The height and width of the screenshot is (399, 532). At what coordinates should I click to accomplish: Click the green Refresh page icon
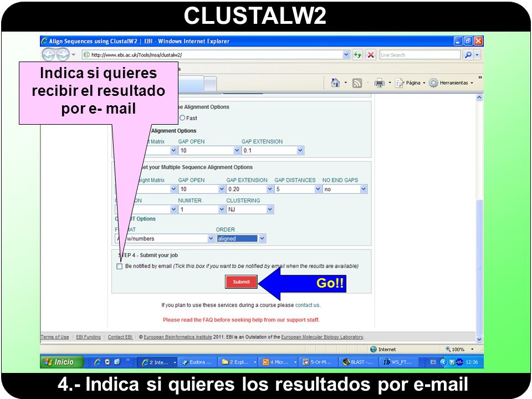(x=357, y=55)
